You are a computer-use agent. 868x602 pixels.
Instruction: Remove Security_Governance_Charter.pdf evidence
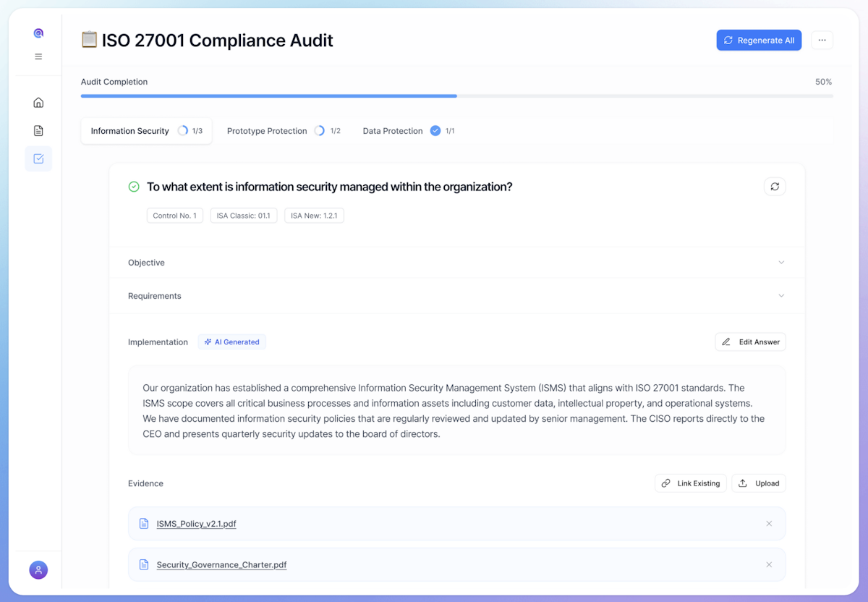(769, 565)
